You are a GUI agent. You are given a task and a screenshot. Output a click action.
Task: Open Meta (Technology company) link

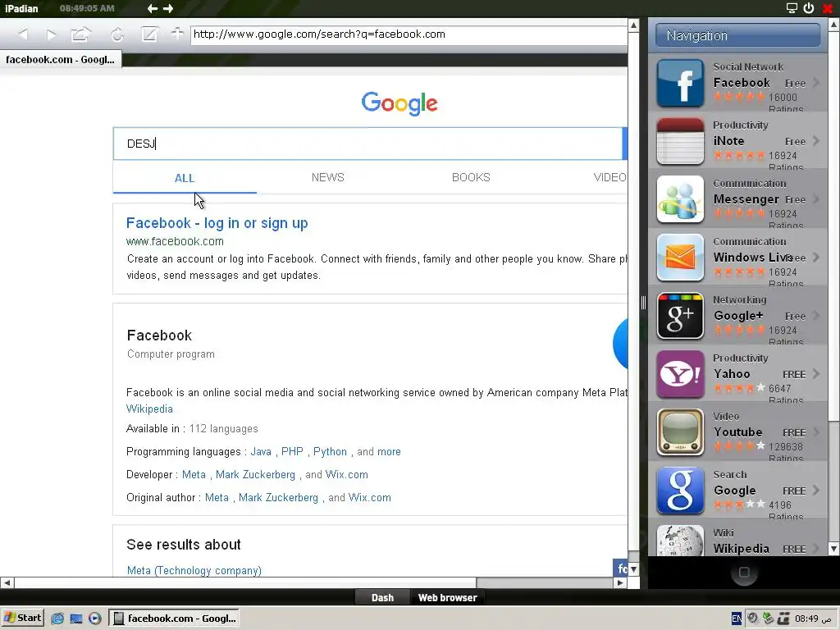194,571
